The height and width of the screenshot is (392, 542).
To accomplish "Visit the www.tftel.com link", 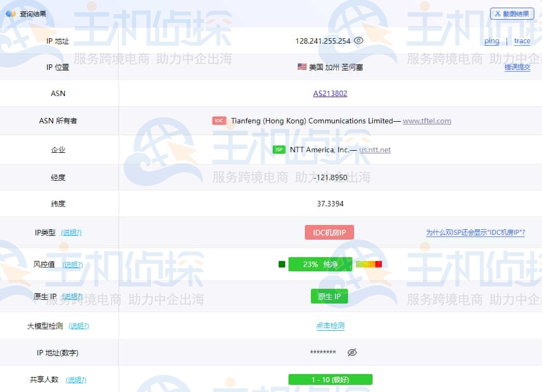I will (x=427, y=121).
